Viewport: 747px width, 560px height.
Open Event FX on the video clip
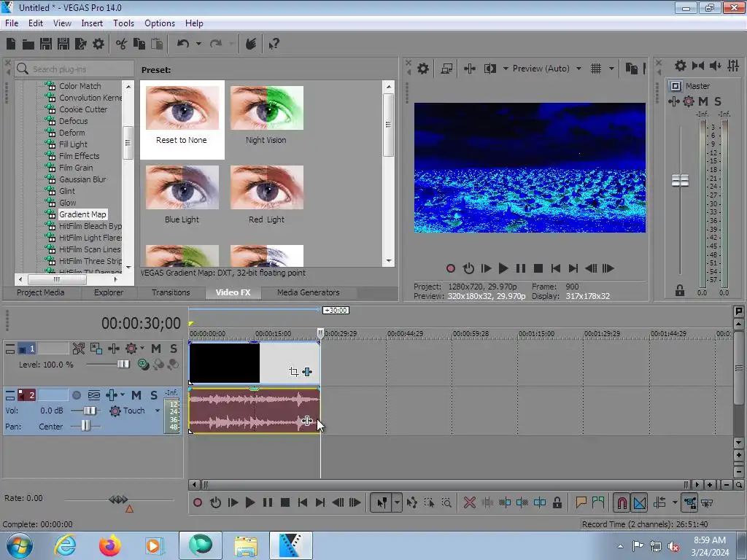pos(307,372)
